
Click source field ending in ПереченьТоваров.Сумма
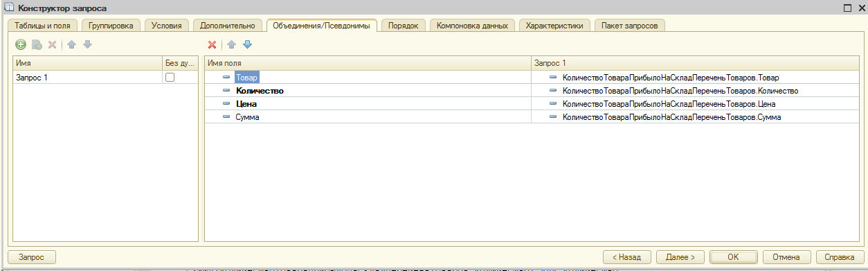[671, 117]
